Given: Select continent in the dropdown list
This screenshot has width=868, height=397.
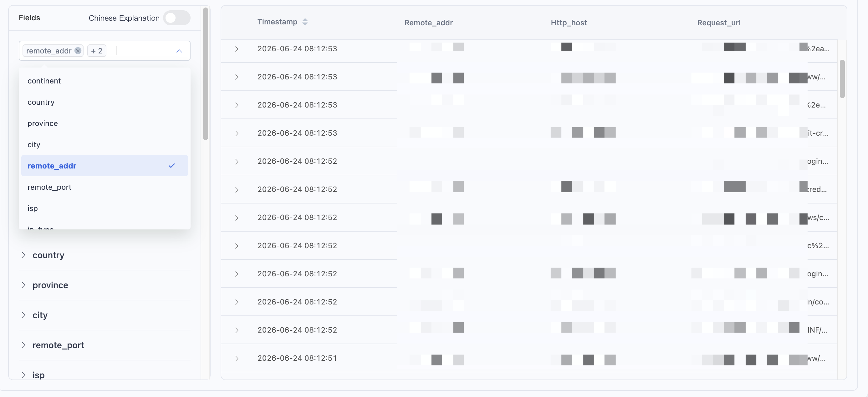Looking at the screenshot, I should [105, 81].
